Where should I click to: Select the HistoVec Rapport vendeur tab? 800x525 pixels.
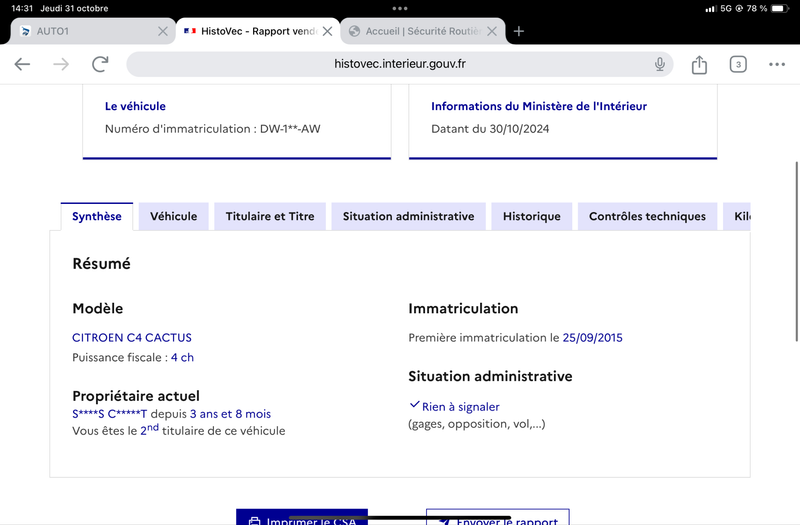pyautogui.click(x=258, y=31)
